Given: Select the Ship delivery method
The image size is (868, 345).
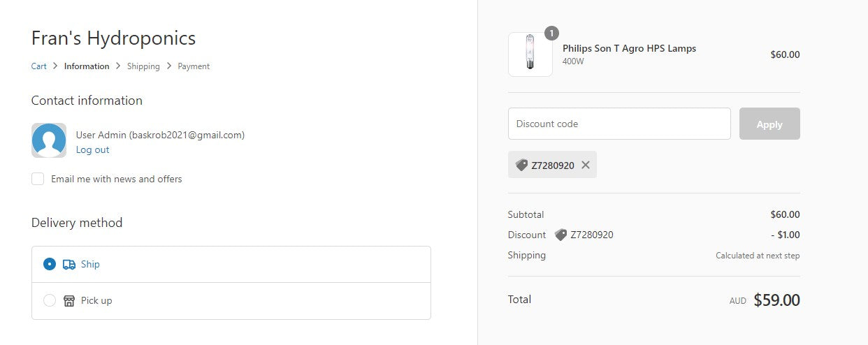Looking at the screenshot, I should tap(50, 264).
